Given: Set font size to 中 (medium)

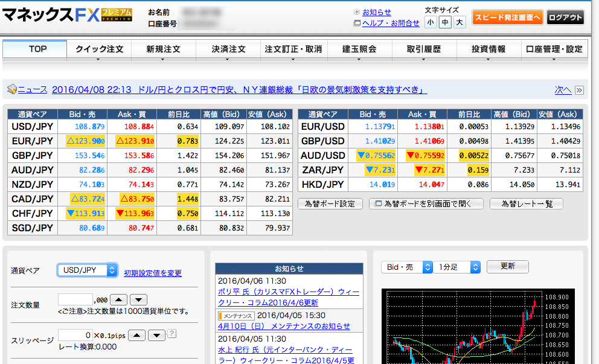Looking at the screenshot, I should 445,22.
